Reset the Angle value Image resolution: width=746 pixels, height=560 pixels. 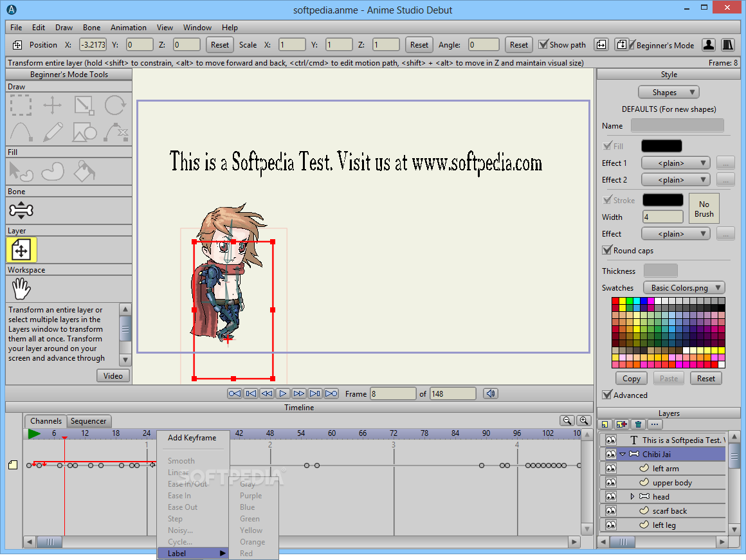518,45
